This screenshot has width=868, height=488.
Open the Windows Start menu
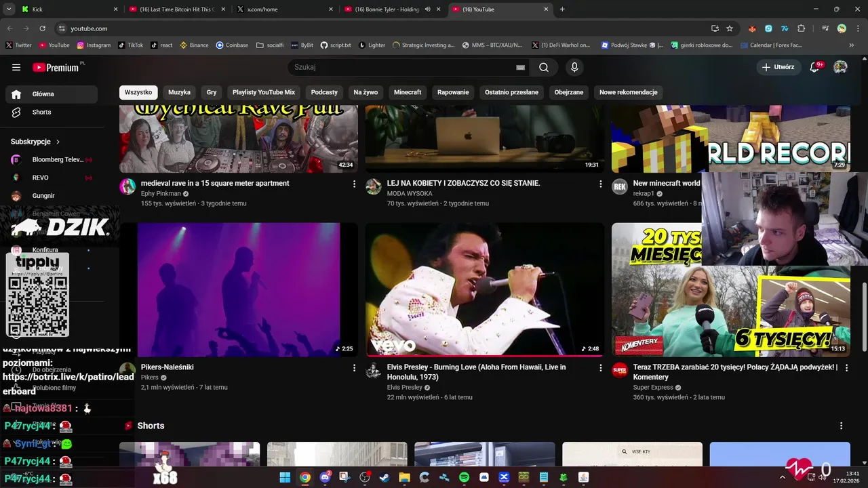[x=285, y=477]
